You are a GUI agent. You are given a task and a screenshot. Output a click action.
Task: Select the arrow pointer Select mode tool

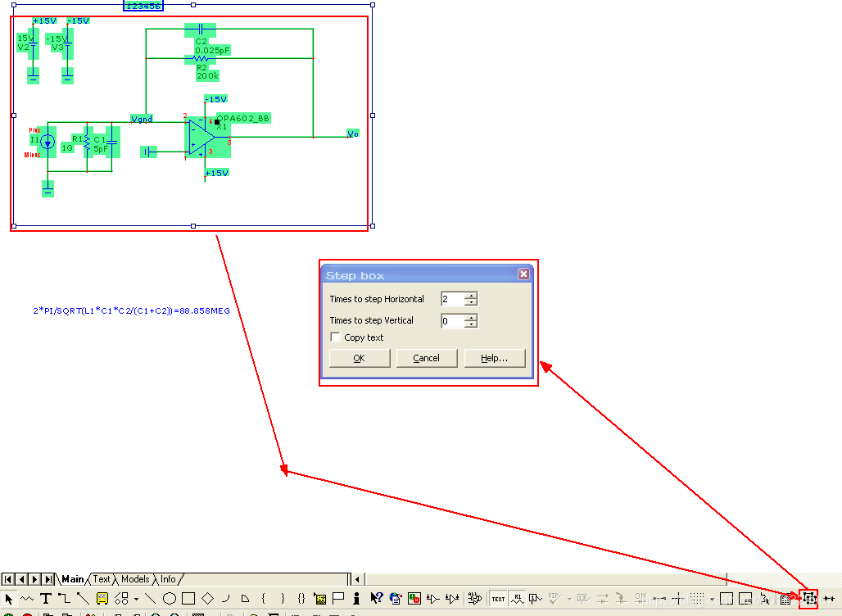pos(8,598)
